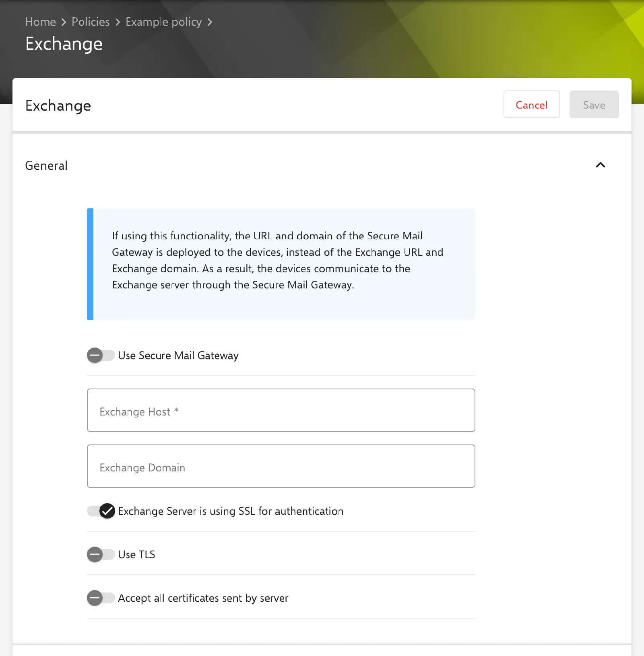644x656 pixels.
Task: Open Policies breadcrumb link
Action: [91, 22]
